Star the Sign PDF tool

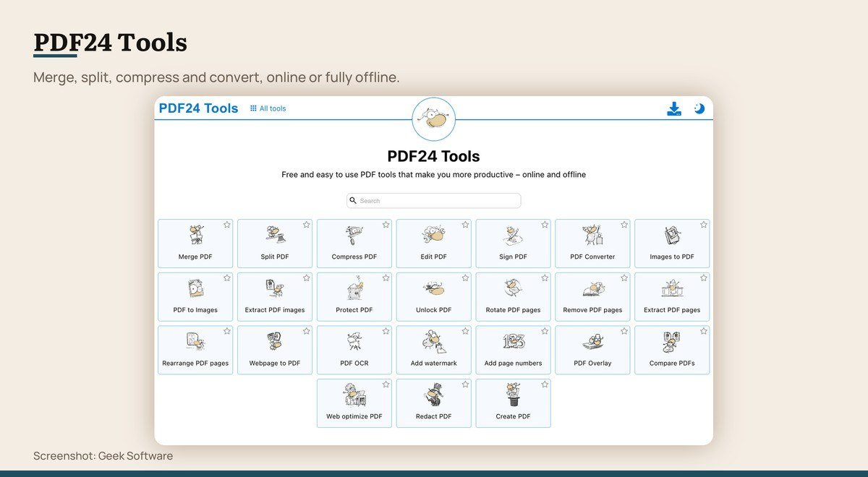pos(545,225)
